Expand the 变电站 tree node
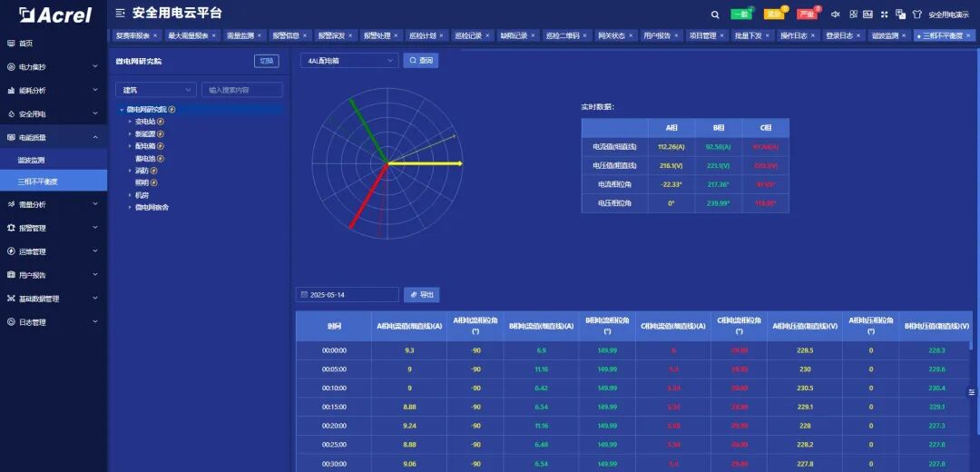 pos(130,121)
